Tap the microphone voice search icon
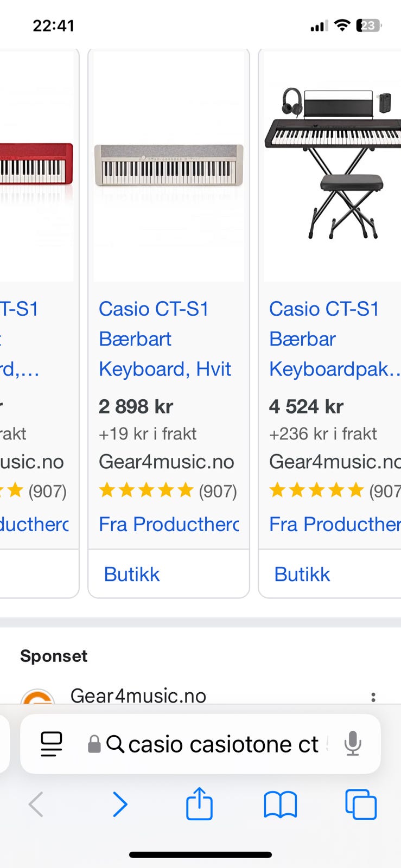 [353, 743]
